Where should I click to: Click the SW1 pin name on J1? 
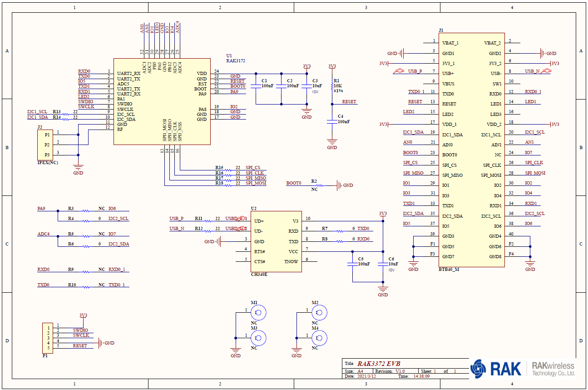[497, 84]
